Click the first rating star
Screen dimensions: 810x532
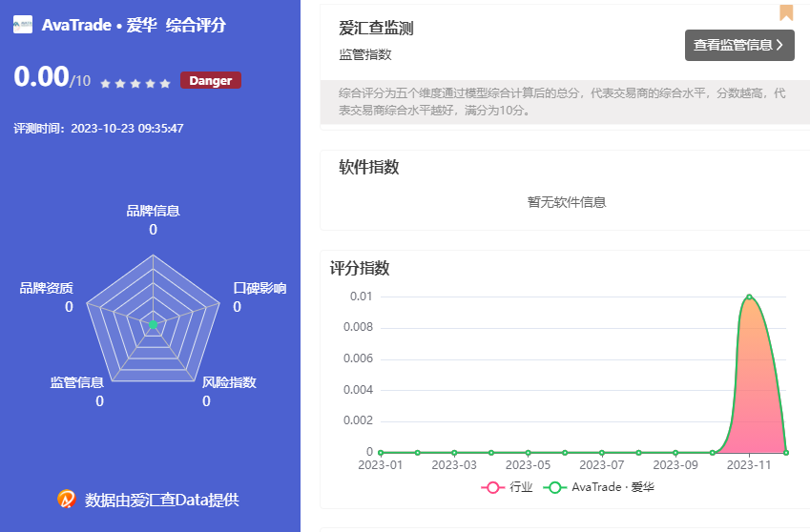105,83
